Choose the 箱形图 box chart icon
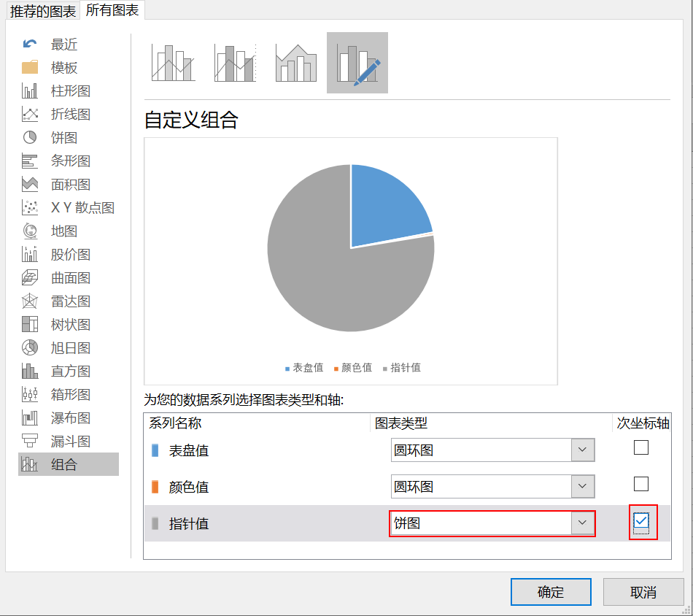693x616 pixels. (30, 394)
